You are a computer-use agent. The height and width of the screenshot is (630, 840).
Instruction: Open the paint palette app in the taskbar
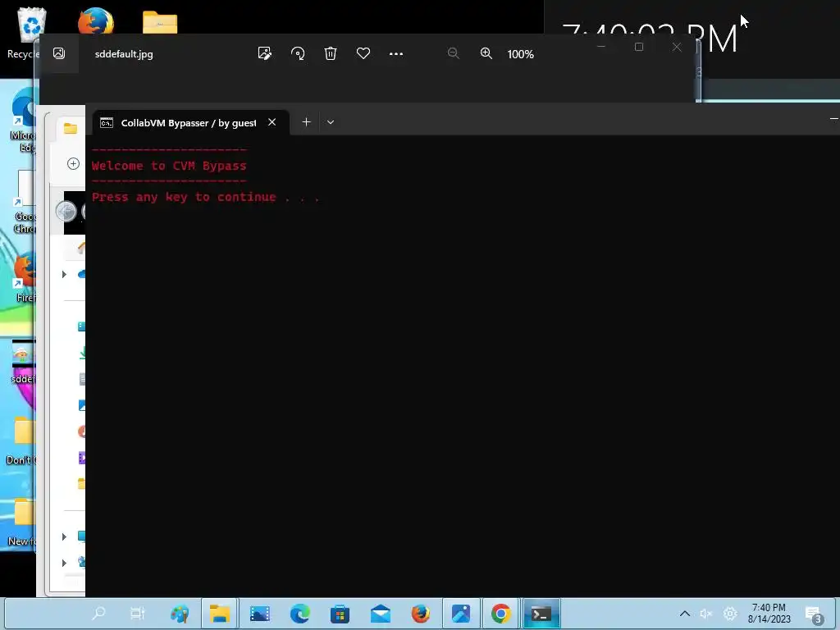click(180, 614)
